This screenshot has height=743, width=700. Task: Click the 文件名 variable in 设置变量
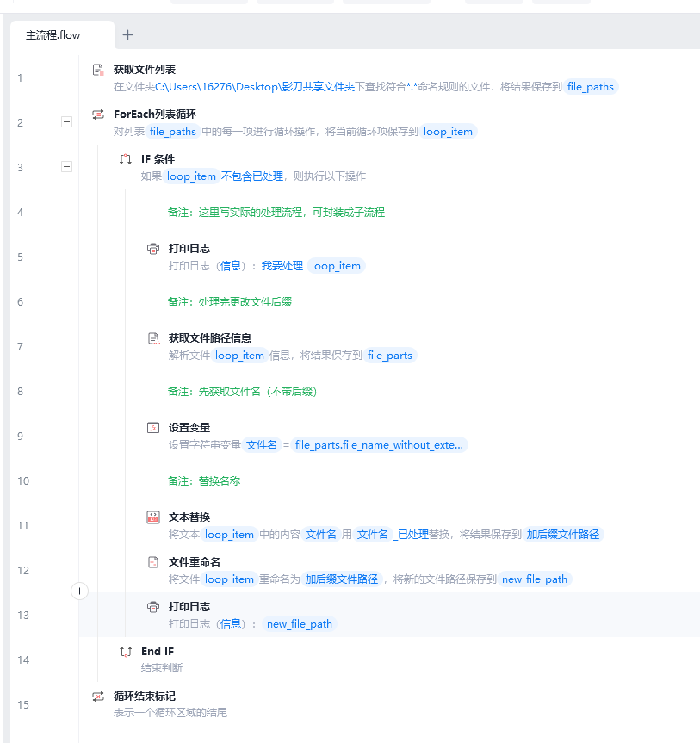(x=261, y=445)
